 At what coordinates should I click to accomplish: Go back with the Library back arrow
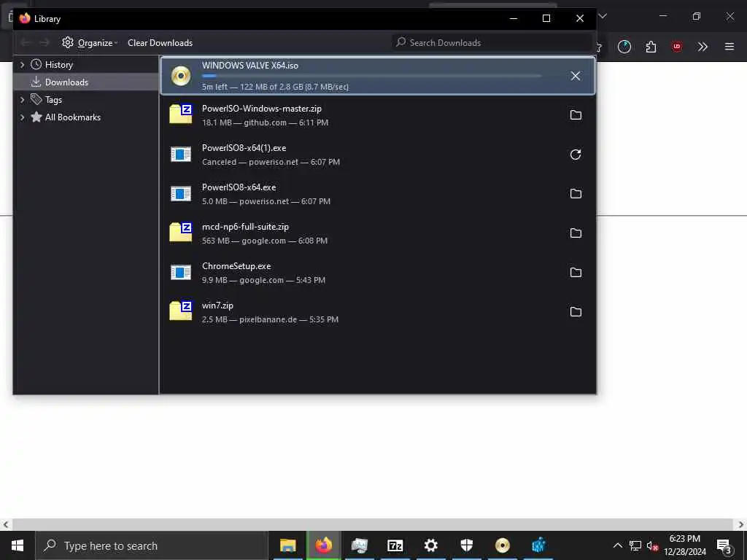point(26,43)
